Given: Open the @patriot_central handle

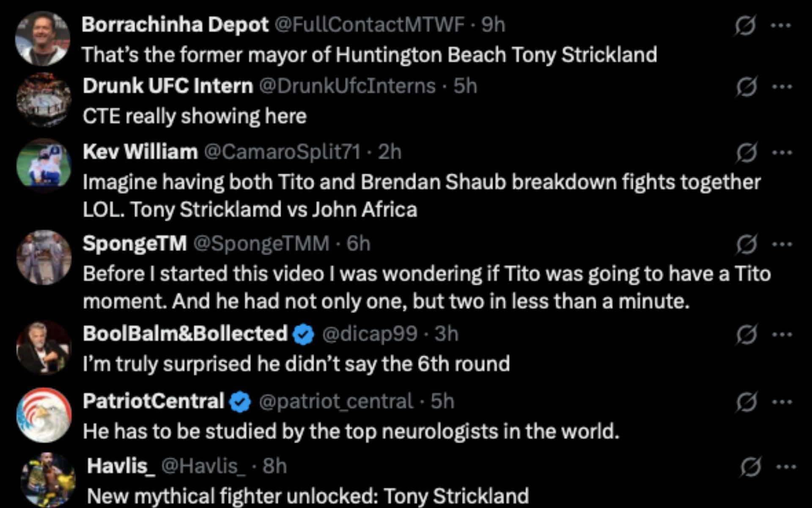Looking at the screenshot, I should (335, 401).
